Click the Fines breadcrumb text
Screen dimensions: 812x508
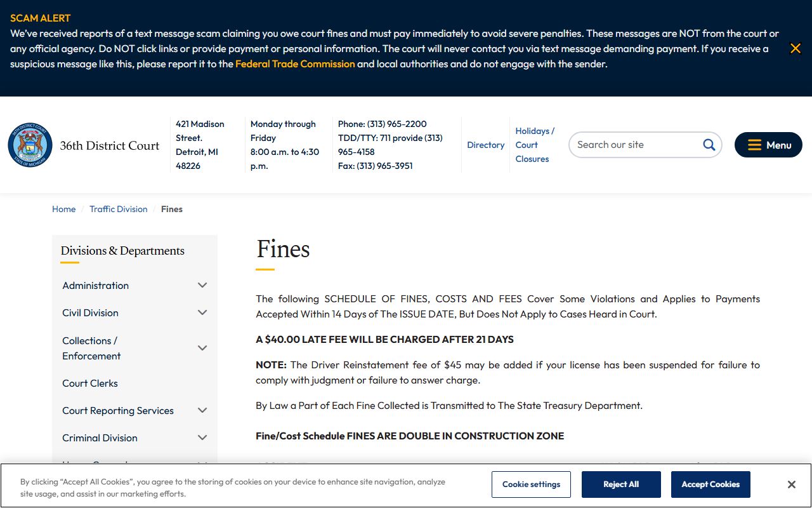171,209
